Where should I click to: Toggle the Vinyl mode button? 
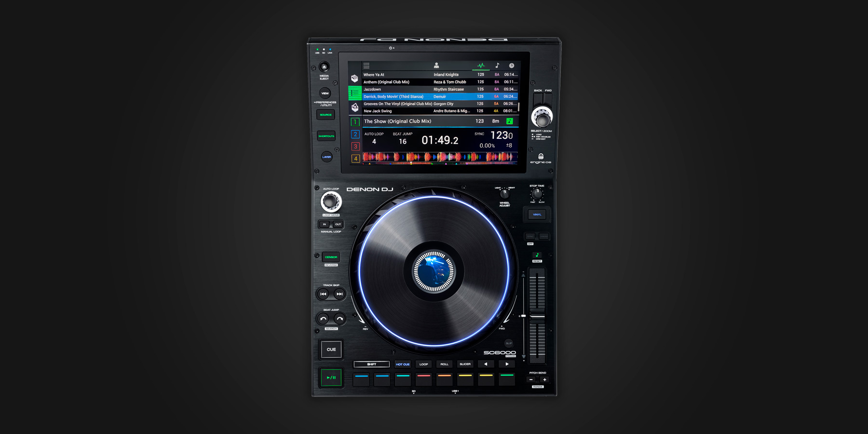point(537,215)
